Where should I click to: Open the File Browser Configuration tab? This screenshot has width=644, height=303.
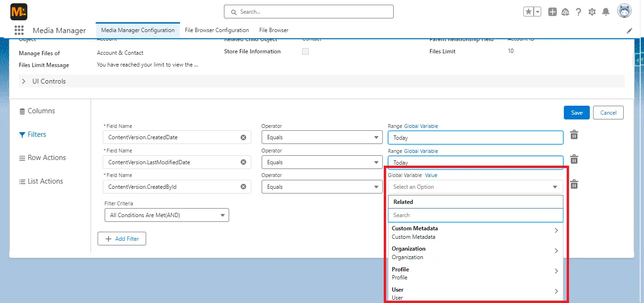coord(216,30)
